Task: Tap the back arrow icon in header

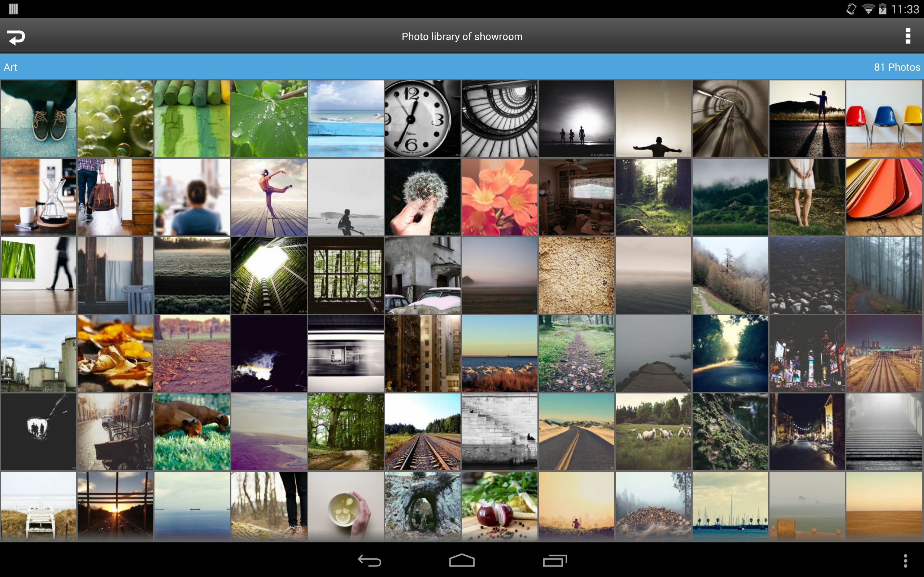Action: [x=16, y=37]
